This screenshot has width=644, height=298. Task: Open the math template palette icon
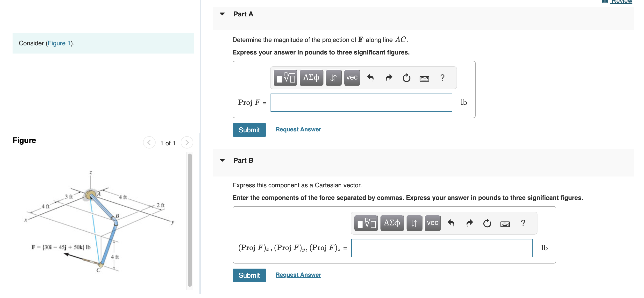point(285,78)
